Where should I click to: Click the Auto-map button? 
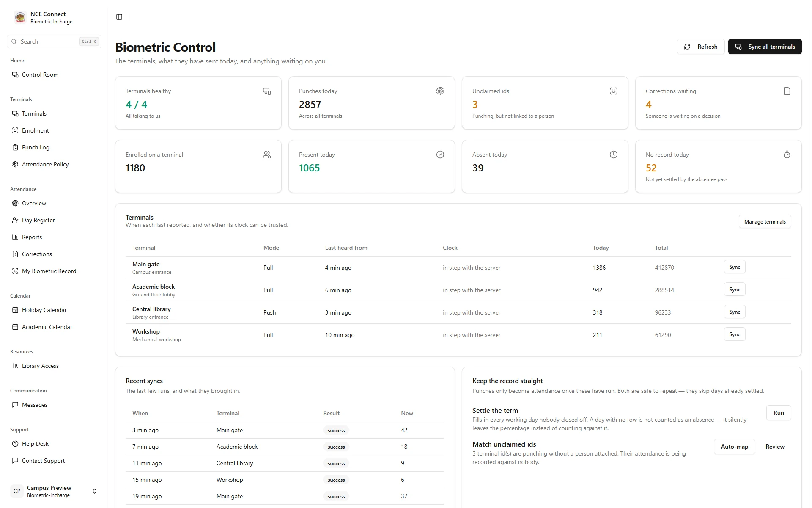pos(734,447)
